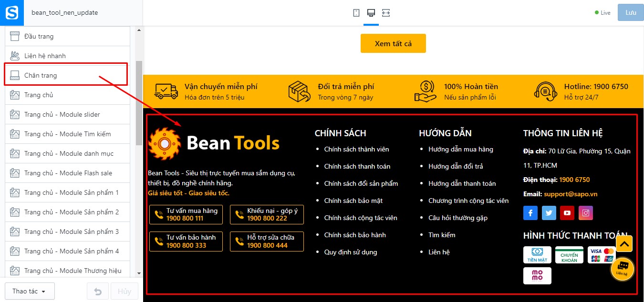Click support@sapo.vn email link
The width and height of the screenshot is (644, 302).
[571, 194]
